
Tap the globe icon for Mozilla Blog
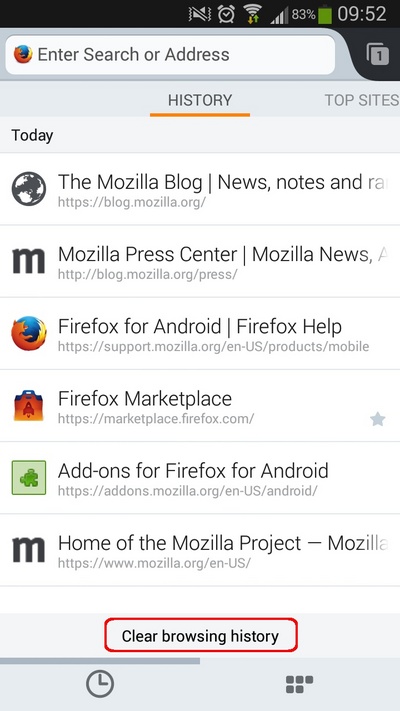click(29, 189)
